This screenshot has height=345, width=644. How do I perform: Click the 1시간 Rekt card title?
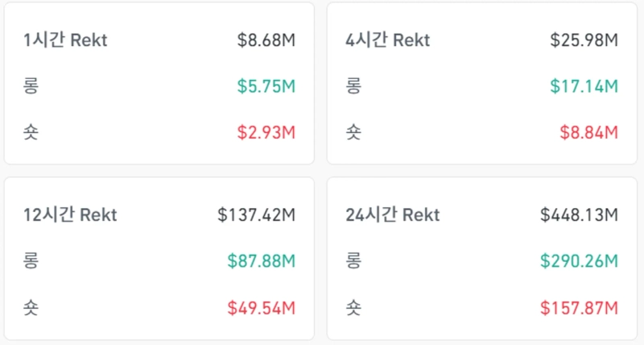[65, 39]
